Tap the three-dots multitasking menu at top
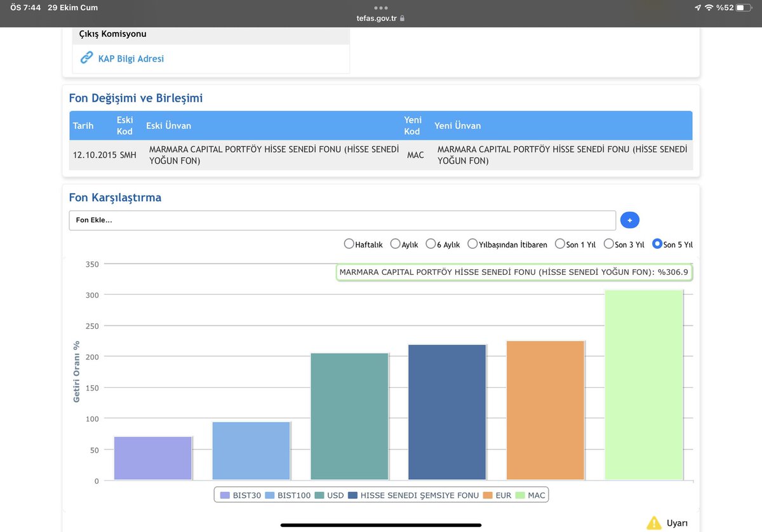 (380, 8)
